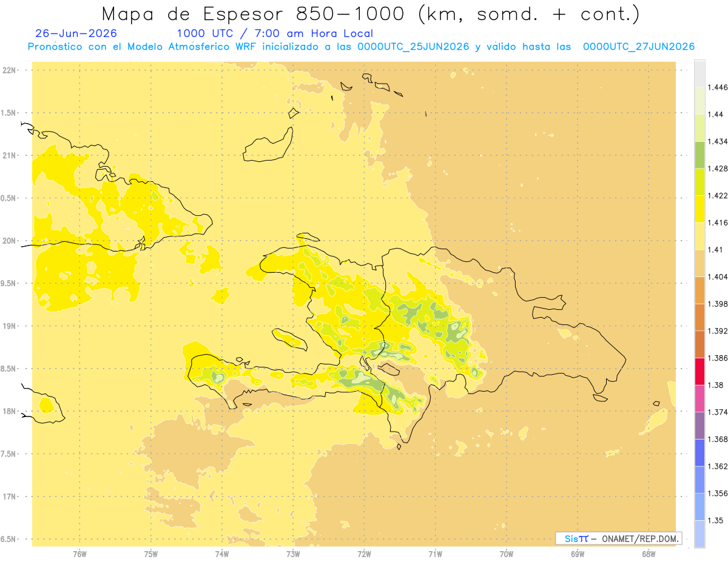Click the "0000UTC_27JUN2026" valid-until timestamp

pyautogui.click(x=639, y=47)
